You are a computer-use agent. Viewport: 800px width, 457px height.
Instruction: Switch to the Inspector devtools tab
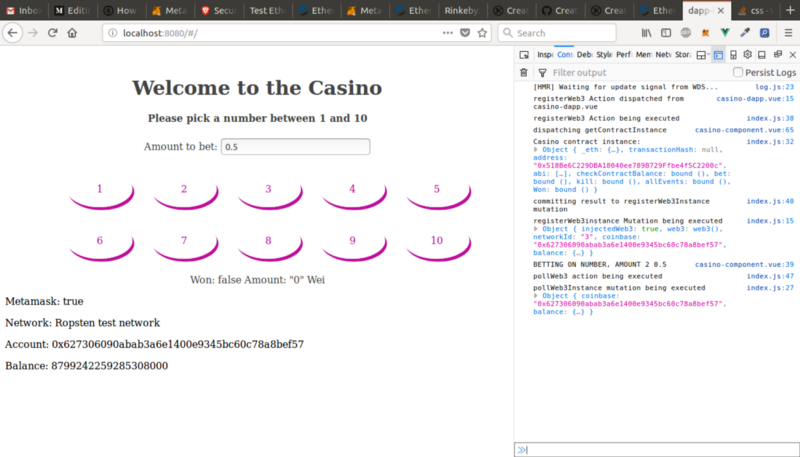[545, 55]
